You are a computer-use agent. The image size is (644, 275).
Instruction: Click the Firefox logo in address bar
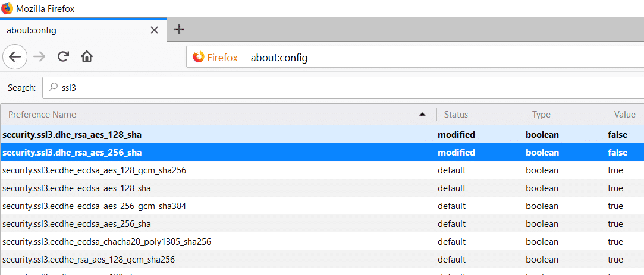[198, 58]
